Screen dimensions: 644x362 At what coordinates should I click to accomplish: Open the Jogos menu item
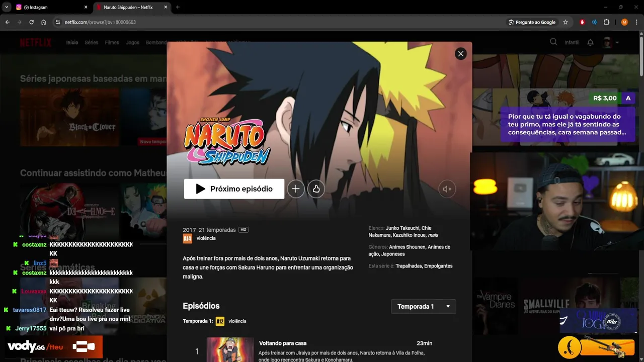pos(132,43)
